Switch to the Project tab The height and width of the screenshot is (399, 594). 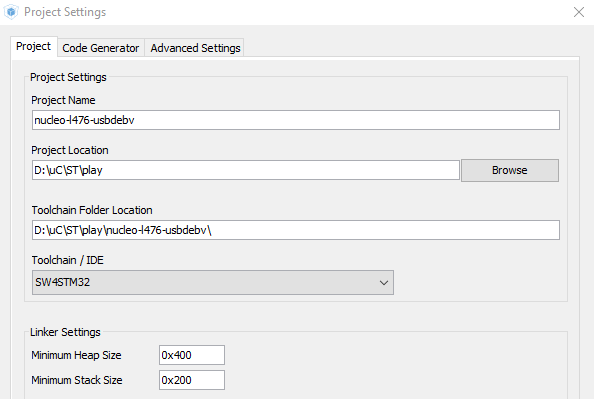point(34,47)
